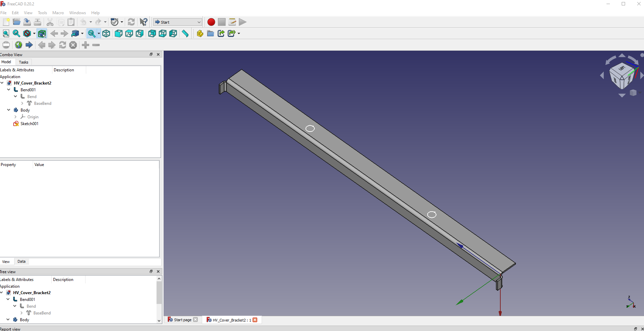
Task: Click the navigation cube face
Action: (622, 75)
